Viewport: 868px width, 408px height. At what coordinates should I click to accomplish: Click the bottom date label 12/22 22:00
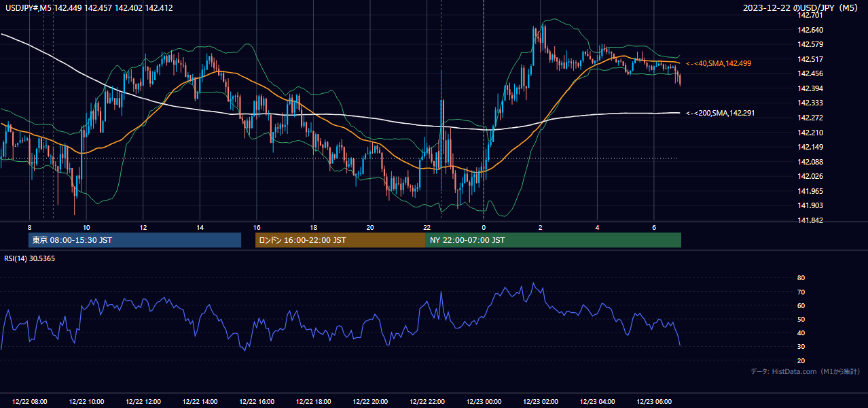coord(427,402)
